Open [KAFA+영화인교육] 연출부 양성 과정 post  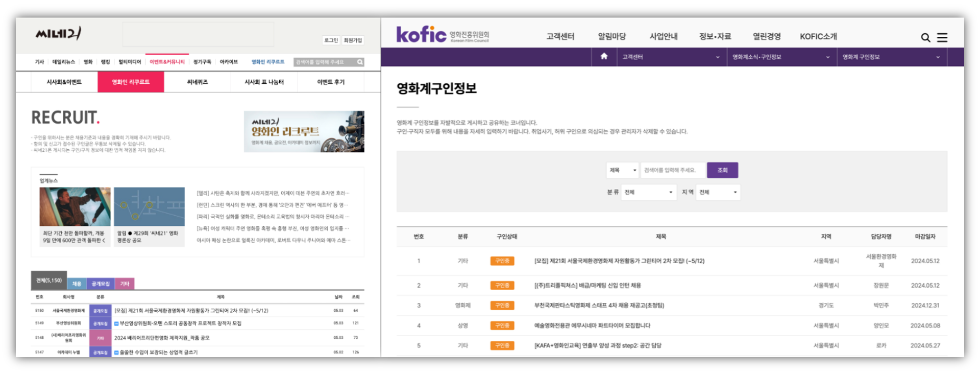point(598,345)
